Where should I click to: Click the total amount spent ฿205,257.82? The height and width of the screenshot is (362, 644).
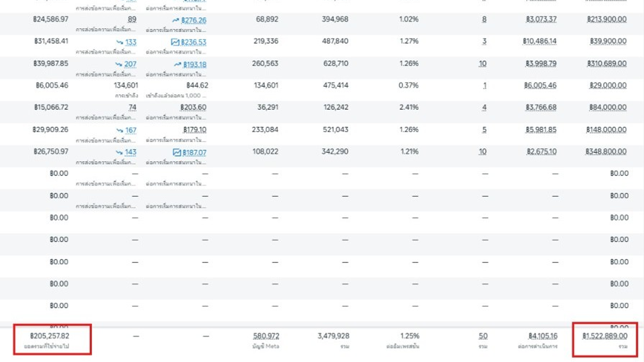[x=50, y=336]
